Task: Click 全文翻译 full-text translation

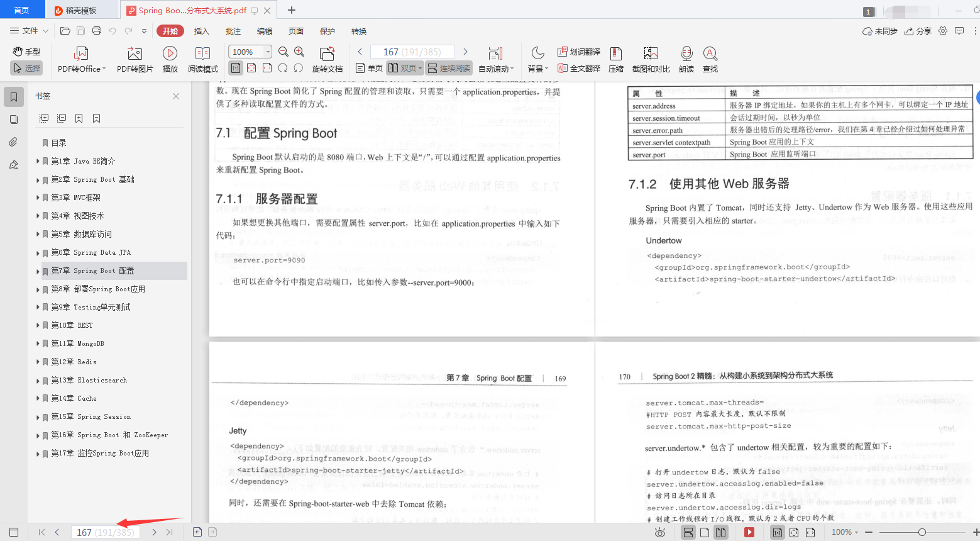Action: pos(579,68)
